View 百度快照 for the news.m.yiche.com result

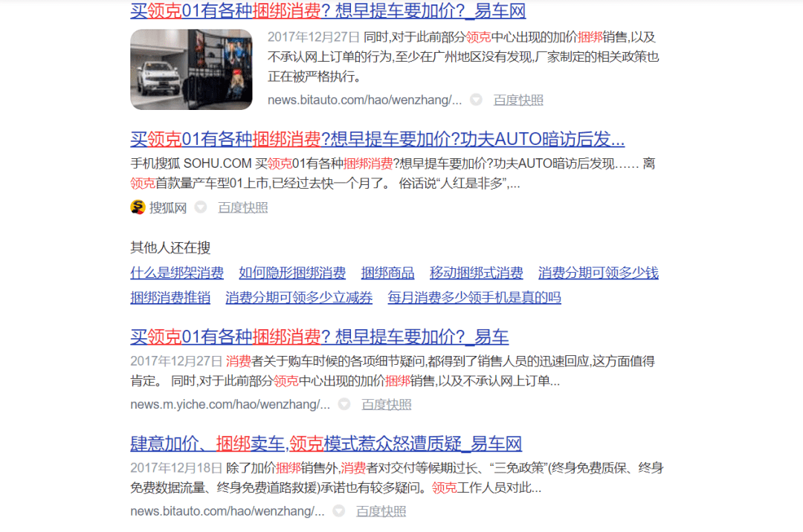[x=386, y=405]
